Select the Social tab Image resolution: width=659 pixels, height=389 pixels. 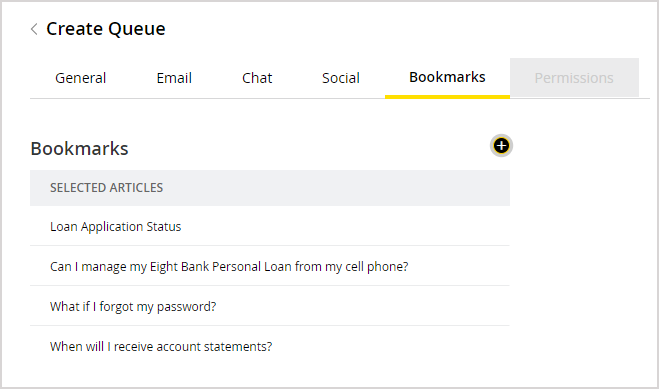(341, 78)
